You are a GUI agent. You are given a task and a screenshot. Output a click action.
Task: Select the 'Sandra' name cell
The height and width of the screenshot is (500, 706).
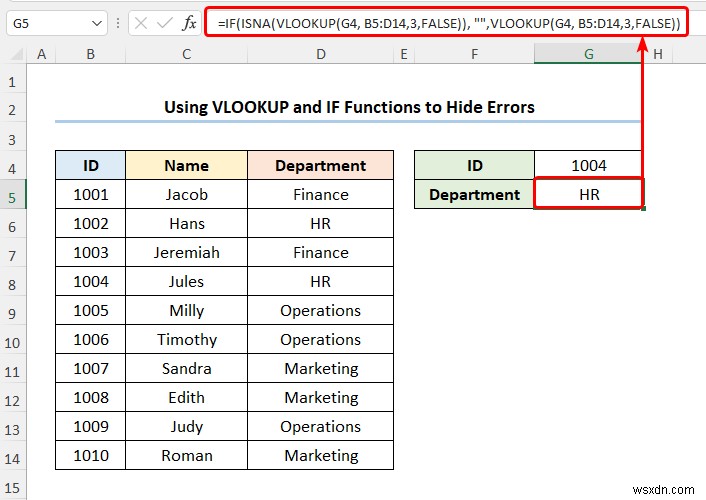pos(186,368)
